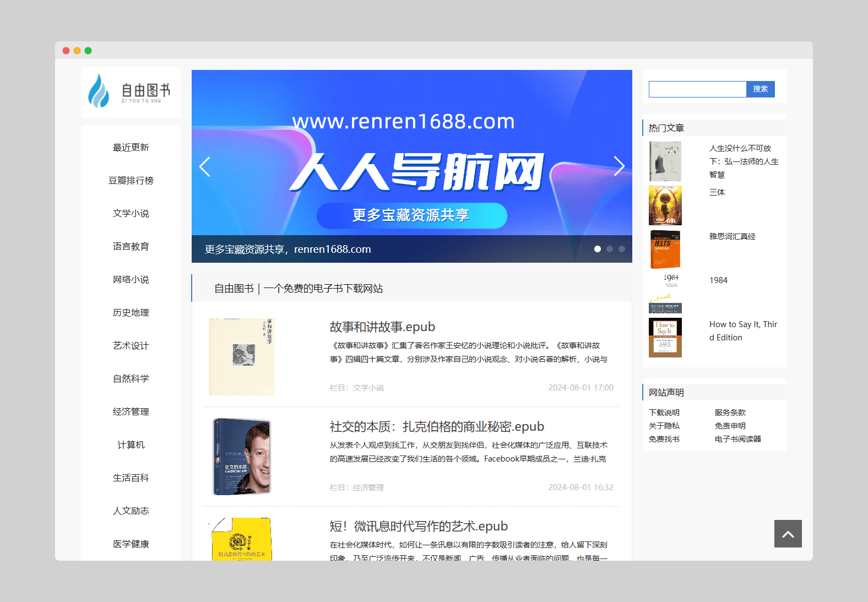Go to 计算机 category in sidebar
Image resolution: width=868 pixels, height=602 pixels.
click(131, 445)
